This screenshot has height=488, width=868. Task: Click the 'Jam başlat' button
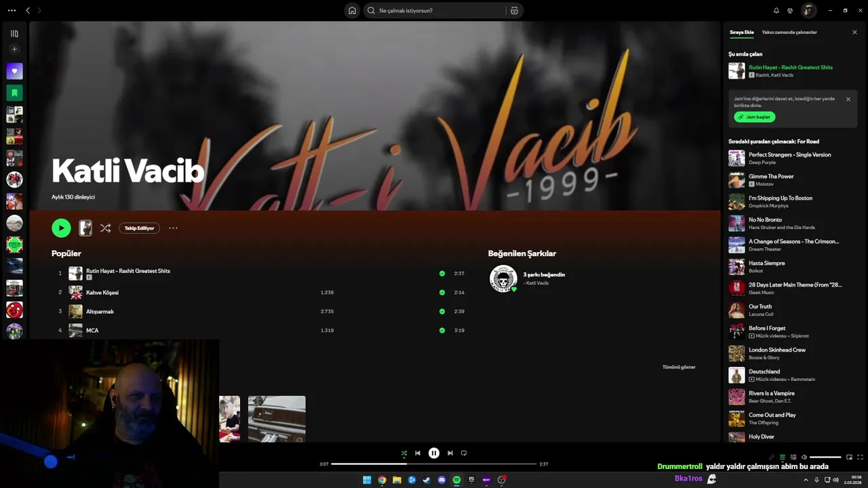tap(754, 117)
